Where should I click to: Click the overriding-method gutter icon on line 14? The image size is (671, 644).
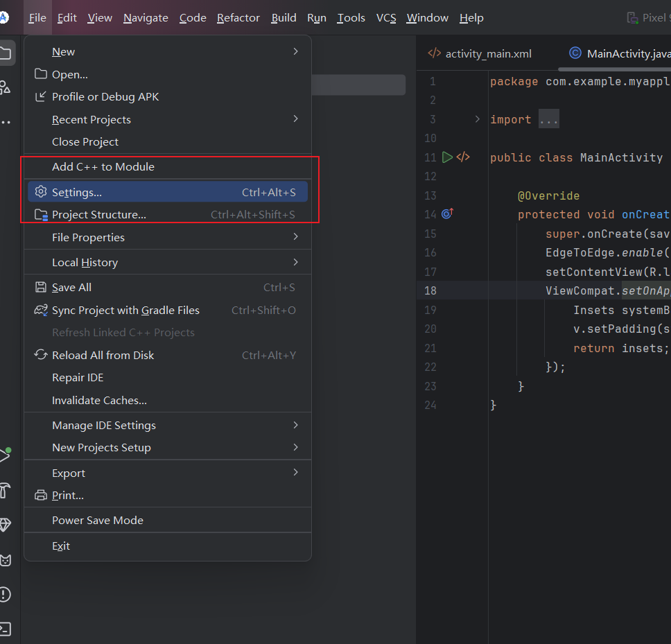447,214
